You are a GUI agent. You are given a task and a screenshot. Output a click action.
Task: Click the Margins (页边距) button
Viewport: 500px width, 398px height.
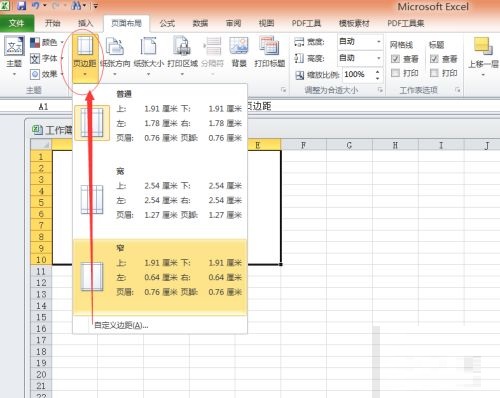(85, 57)
